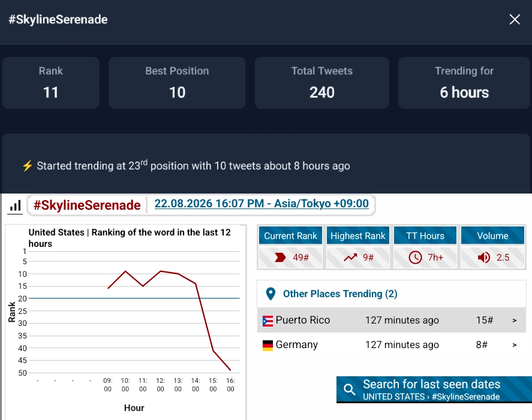The height and width of the screenshot is (420, 532).
Task: Click the 7h+ TT hours value
Action: [435, 258]
